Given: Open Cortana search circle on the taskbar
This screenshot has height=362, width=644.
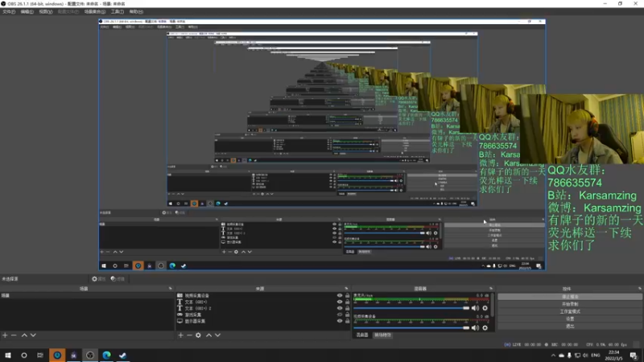Looking at the screenshot, I should 24,356.
